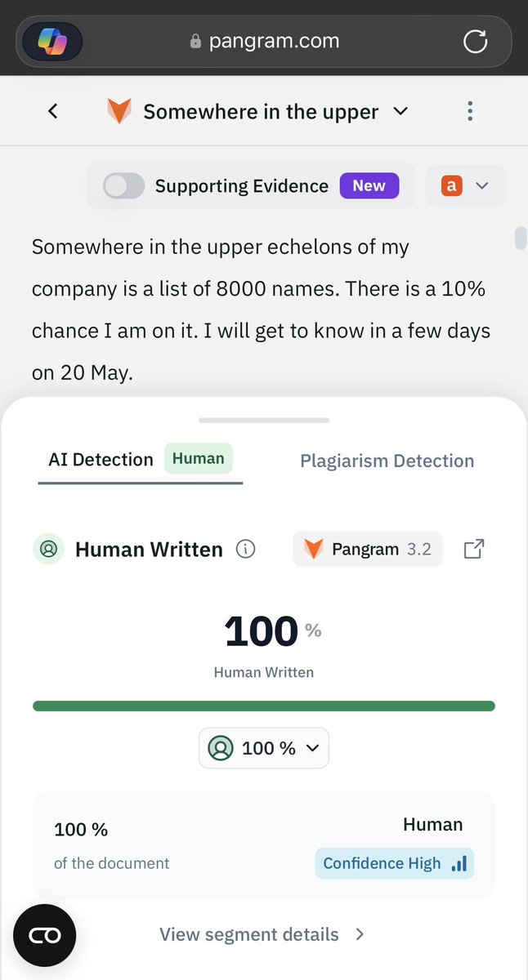The width and height of the screenshot is (528, 980).
Task: Tap the black link-chain floating button
Action: click(x=44, y=936)
